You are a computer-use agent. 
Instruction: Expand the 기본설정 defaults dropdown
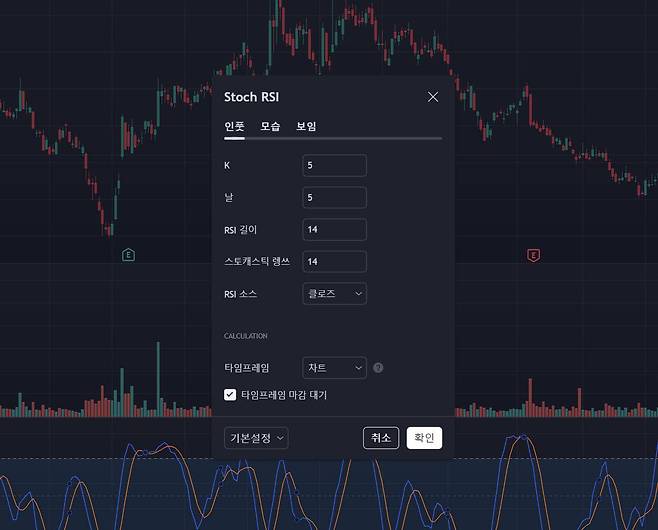click(256, 438)
